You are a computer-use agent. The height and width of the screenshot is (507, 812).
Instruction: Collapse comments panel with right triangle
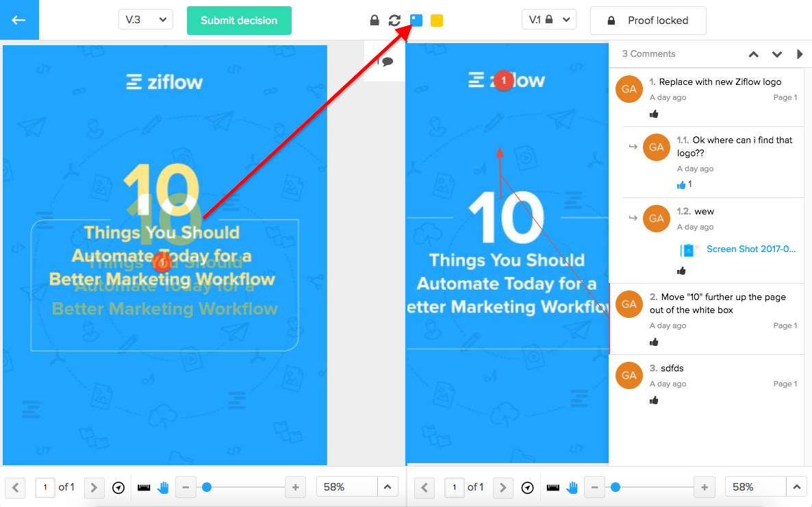[800, 54]
